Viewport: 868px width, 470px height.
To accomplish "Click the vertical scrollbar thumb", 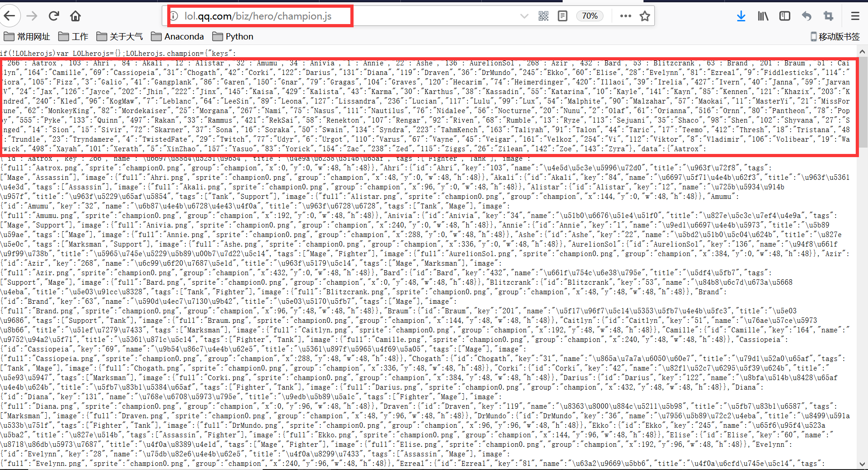I will pos(863,102).
